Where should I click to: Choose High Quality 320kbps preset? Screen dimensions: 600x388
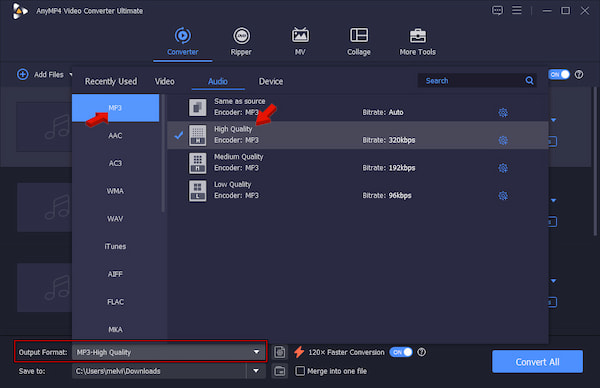(357, 135)
